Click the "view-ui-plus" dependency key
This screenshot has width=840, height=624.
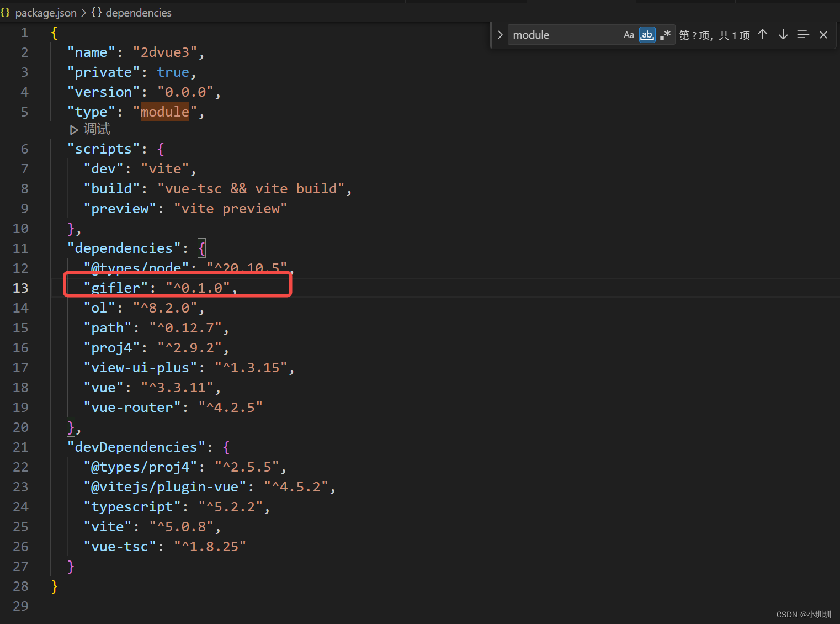coord(141,368)
